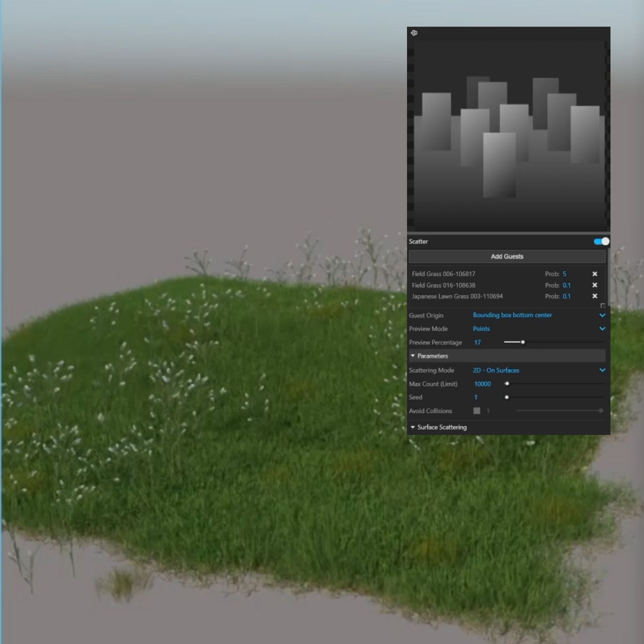The width and height of the screenshot is (644, 644).
Task: Collapse the Parameters section
Action: pyautogui.click(x=413, y=356)
